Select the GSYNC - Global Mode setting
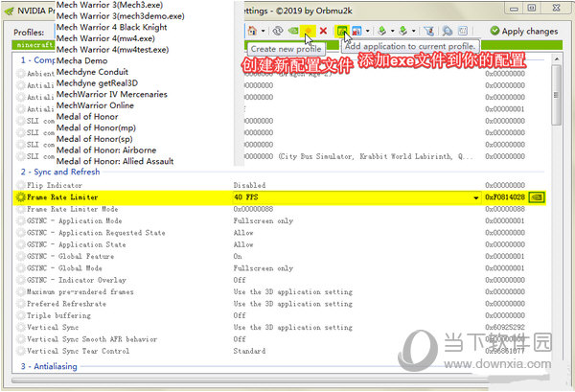The image size is (575, 392). tap(281, 268)
